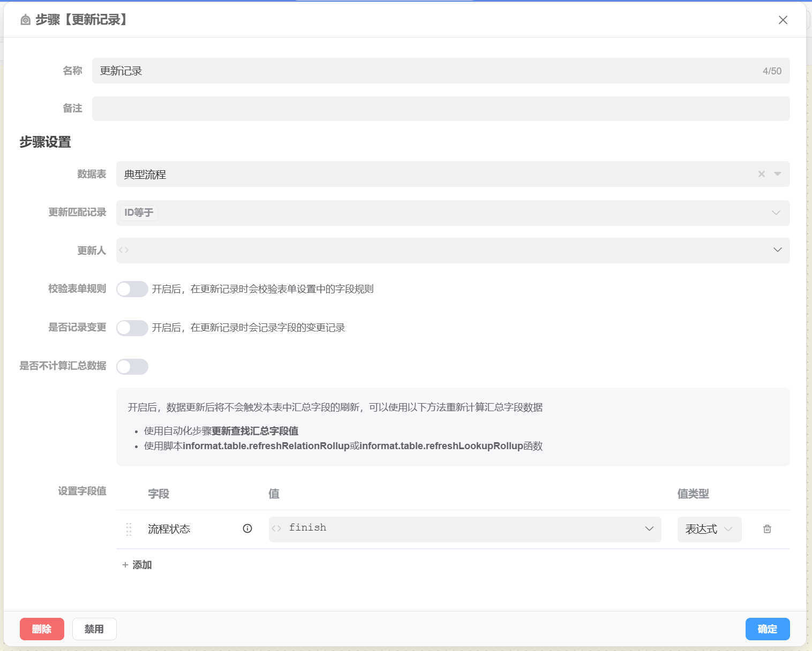Click the trash icon in 流程状态 row

point(767,529)
